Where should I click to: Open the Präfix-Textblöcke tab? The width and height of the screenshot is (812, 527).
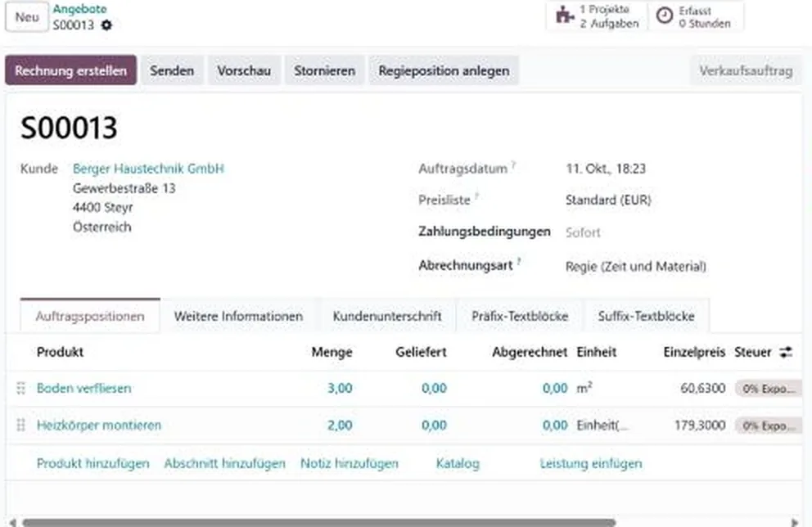coord(520,316)
